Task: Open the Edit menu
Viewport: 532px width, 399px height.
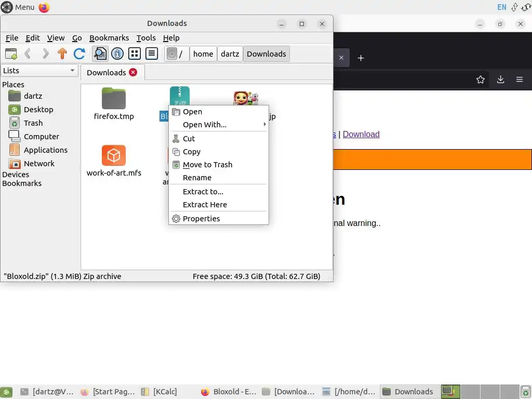Action: tap(33, 38)
